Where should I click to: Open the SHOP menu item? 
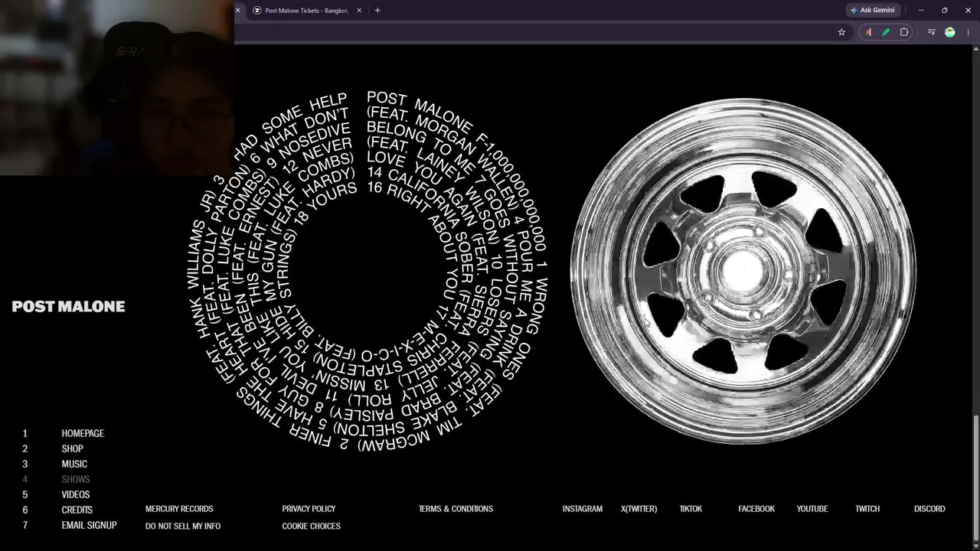coord(72,448)
